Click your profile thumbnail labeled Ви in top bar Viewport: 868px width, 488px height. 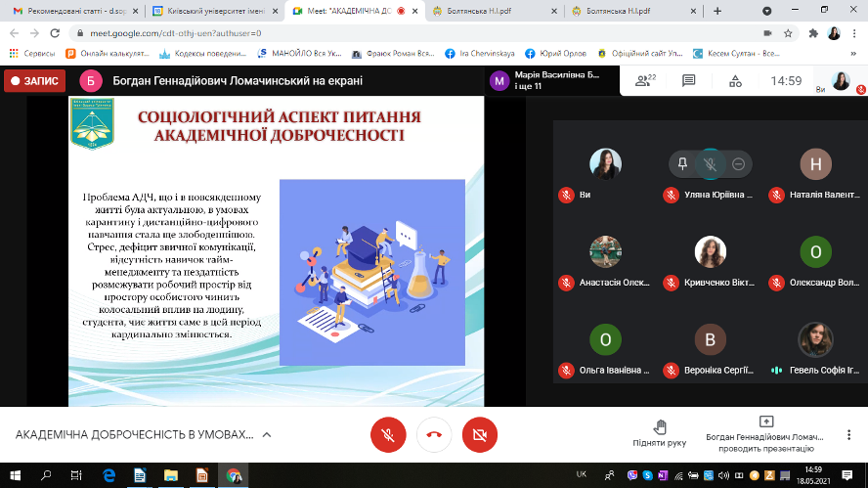(841, 81)
